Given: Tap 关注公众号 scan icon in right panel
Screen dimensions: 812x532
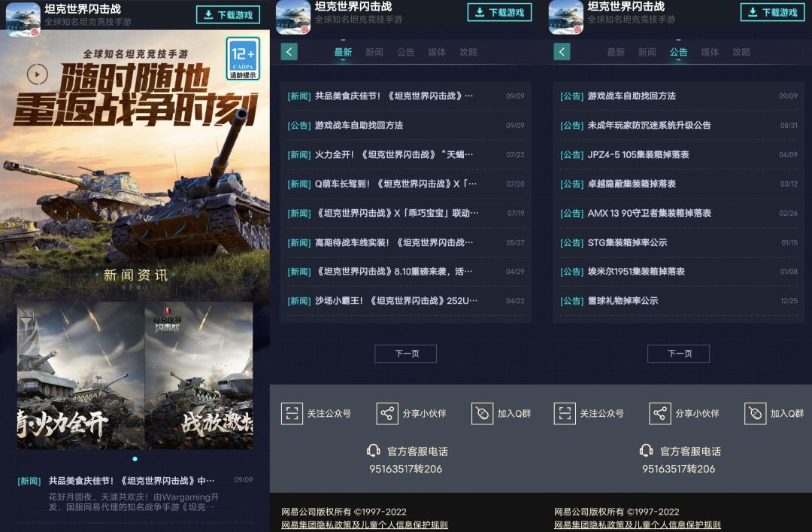Looking at the screenshot, I should click(565, 413).
